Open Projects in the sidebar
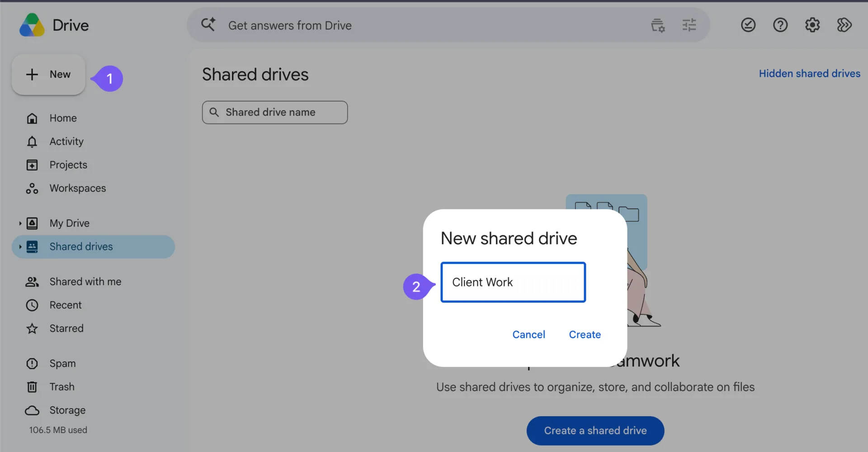868x452 pixels. 68,165
